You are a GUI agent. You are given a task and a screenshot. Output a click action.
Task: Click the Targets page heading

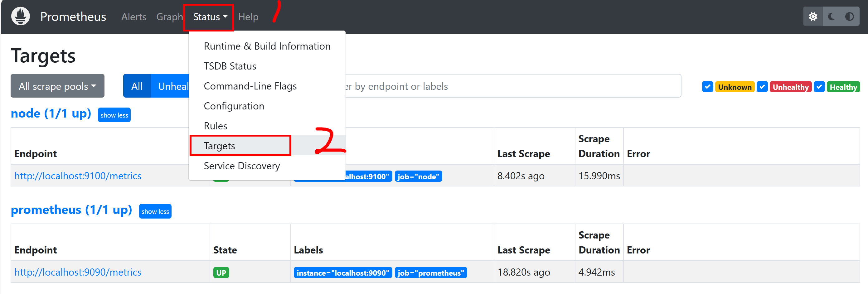pyautogui.click(x=43, y=55)
